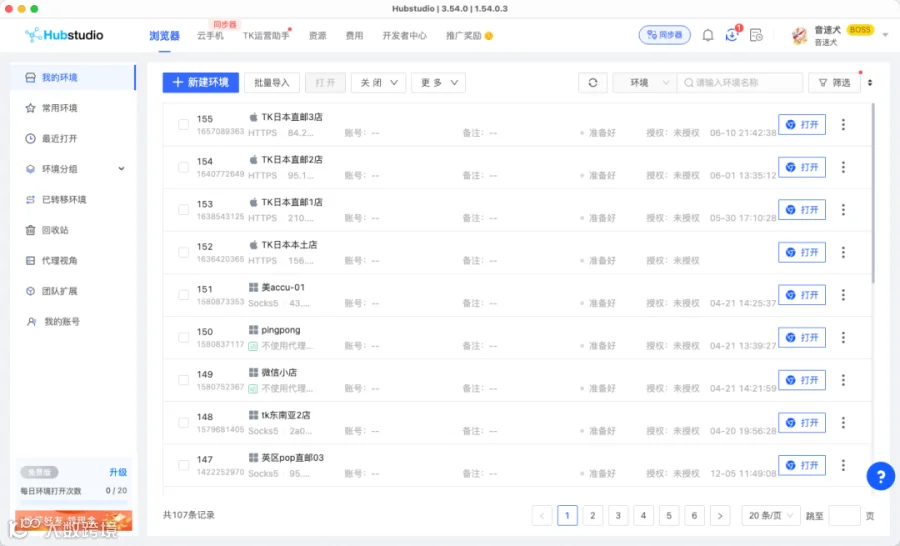Go to page 3 in pagination

[618, 516]
